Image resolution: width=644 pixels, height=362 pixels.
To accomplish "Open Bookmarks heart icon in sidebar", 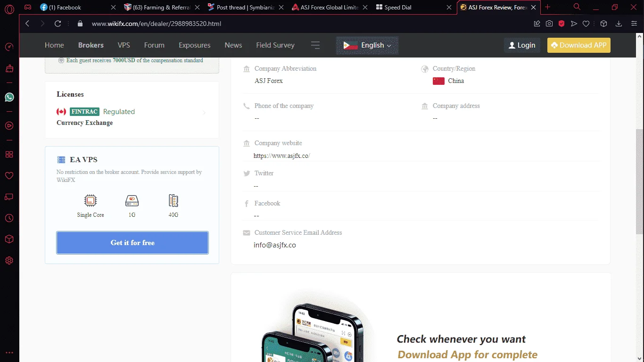I will (9, 176).
